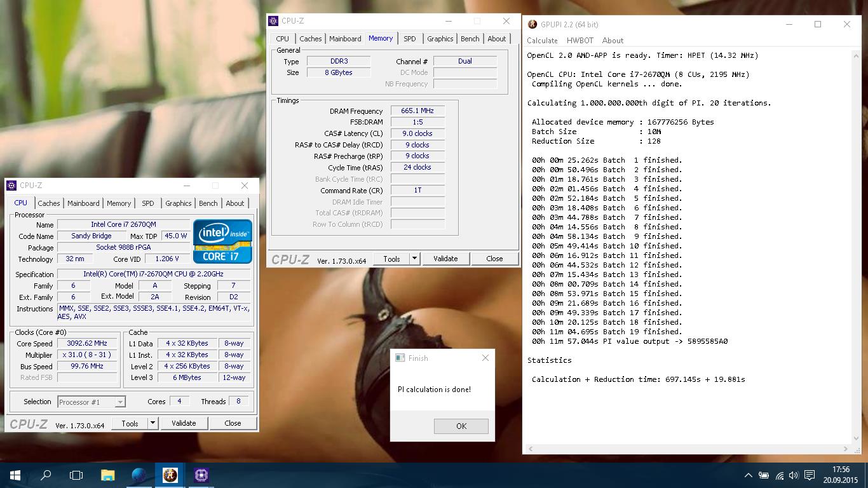This screenshot has width=868, height=488.
Task: Open the Processor #1 selection dropdown
Action: click(92, 402)
